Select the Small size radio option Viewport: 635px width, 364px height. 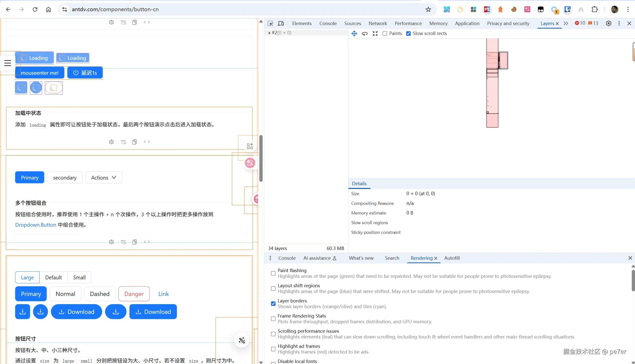tap(79, 277)
